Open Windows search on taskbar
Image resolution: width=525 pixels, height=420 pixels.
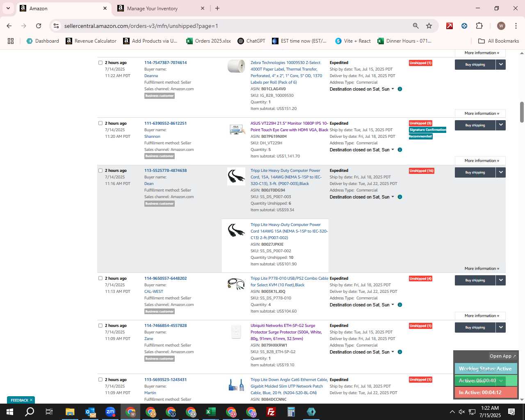(x=30, y=412)
